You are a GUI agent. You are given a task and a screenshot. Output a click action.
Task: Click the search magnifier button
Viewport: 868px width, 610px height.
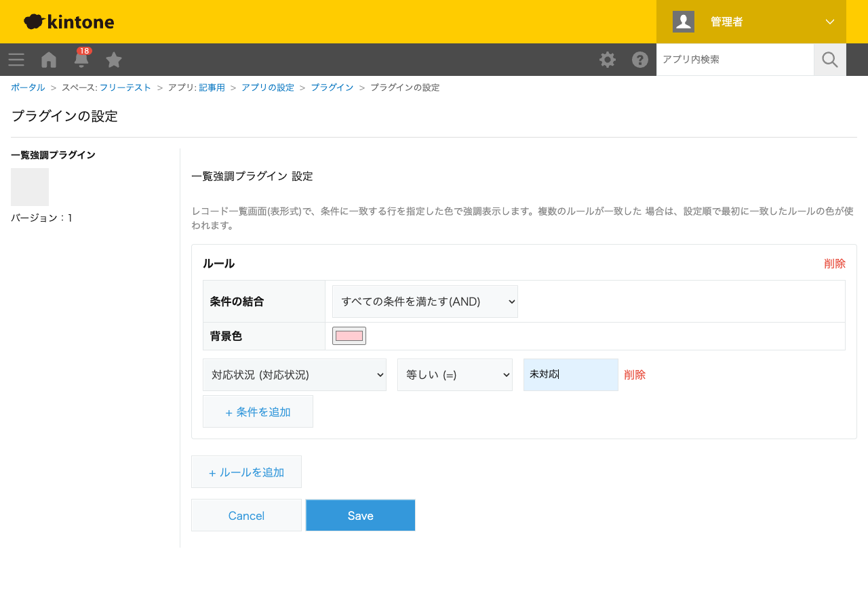[830, 60]
